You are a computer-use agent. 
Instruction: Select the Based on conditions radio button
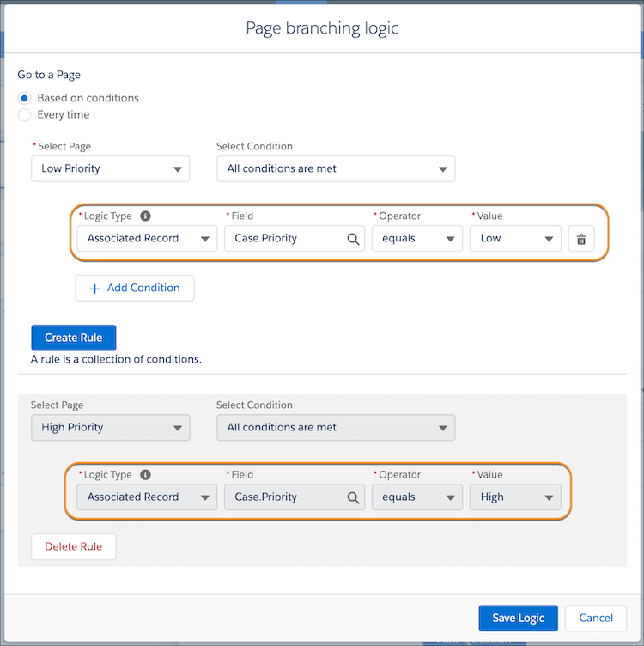pos(25,98)
